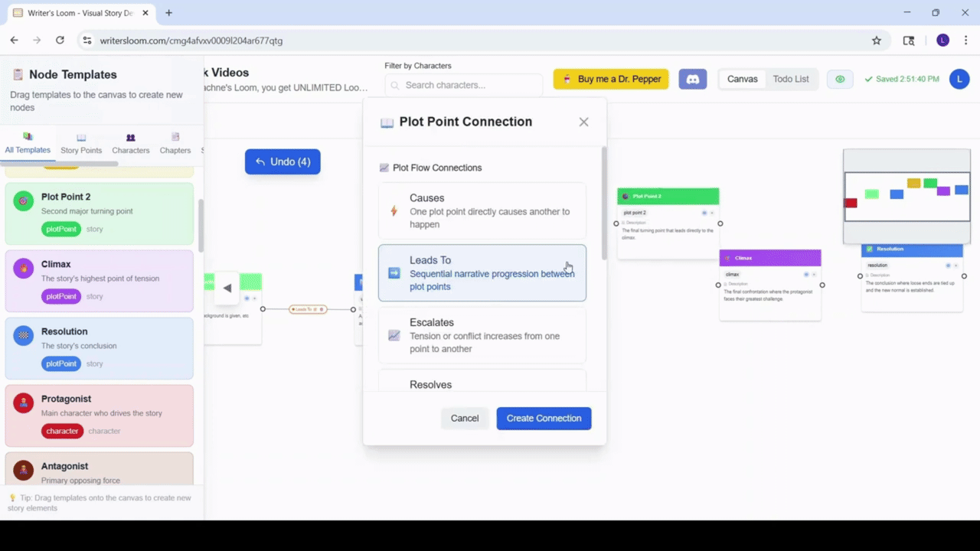Select the Story Points template tab
This screenshot has height=551, width=980.
[x=81, y=144]
